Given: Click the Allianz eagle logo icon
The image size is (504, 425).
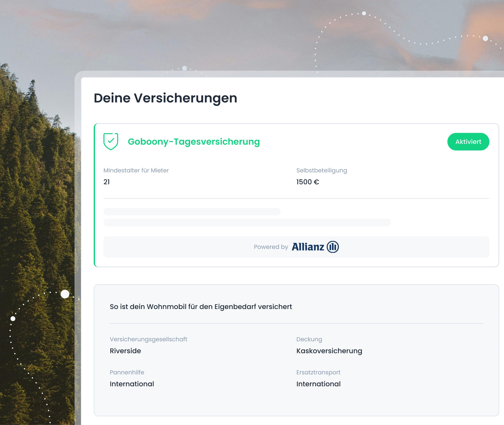Looking at the screenshot, I should (332, 247).
